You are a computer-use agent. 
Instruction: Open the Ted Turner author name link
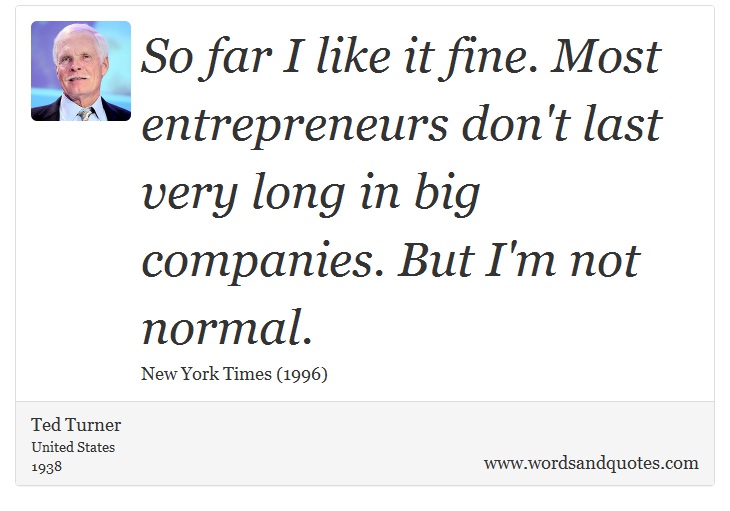pyautogui.click(x=76, y=425)
